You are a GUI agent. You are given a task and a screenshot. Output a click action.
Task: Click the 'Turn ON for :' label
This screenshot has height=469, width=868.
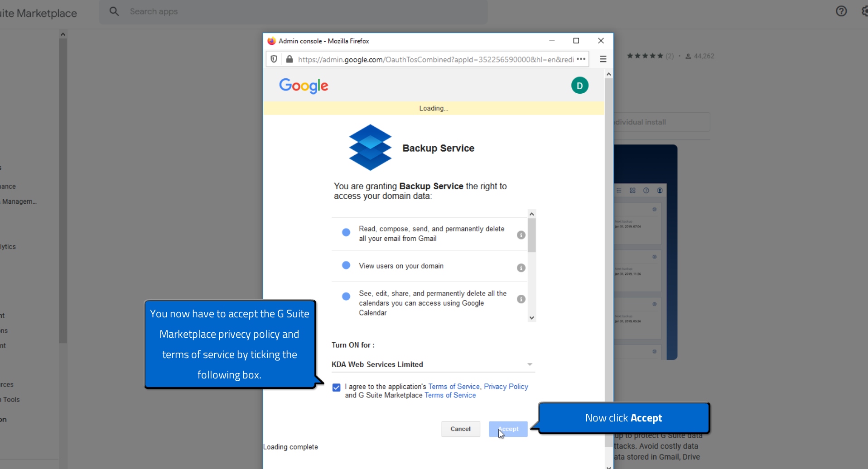353,345
